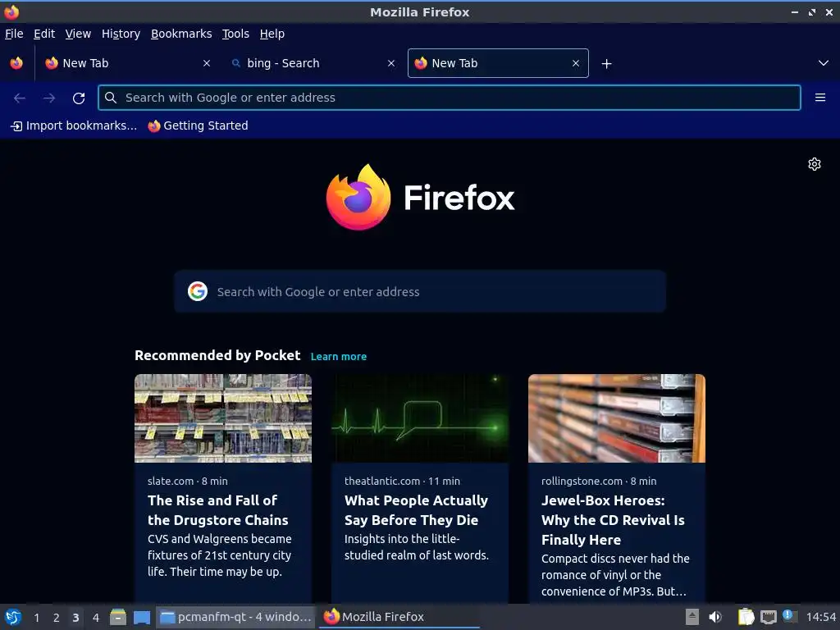The width and height of the screenshot is (840, 630).
Task: Switch to virtual desktop 4
Action: click(x=96, y=618)
